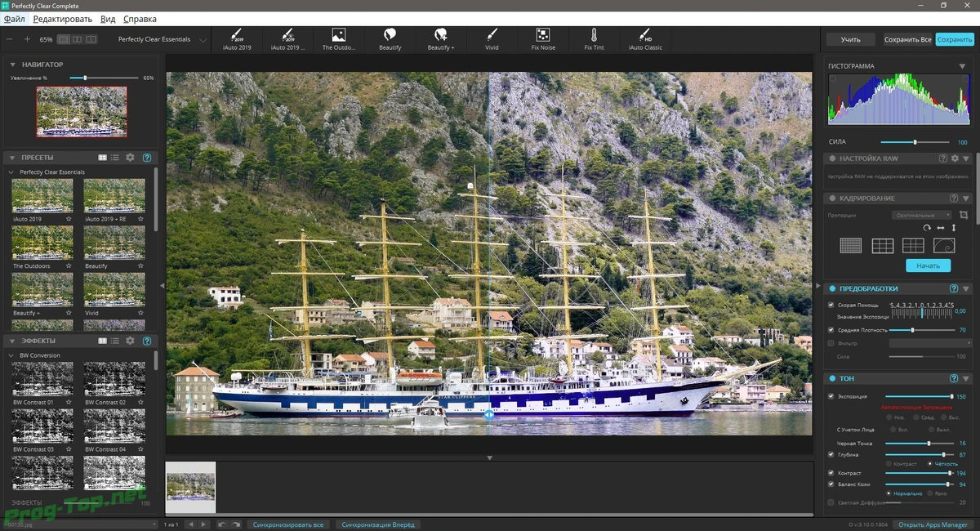Click the blue Сохранить button
This screenshot has width=980, height=531.
(954, 39)
